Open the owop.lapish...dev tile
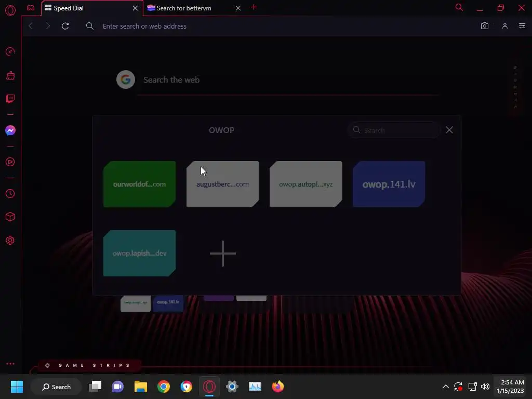The height and width of the screenshot is (399, 532). 139,254
